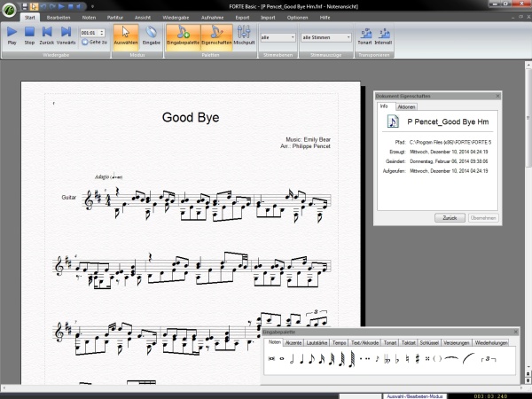This screenshot has width=532, height=399.
Task: Select the whole note in palette
Action: point(282,358)
